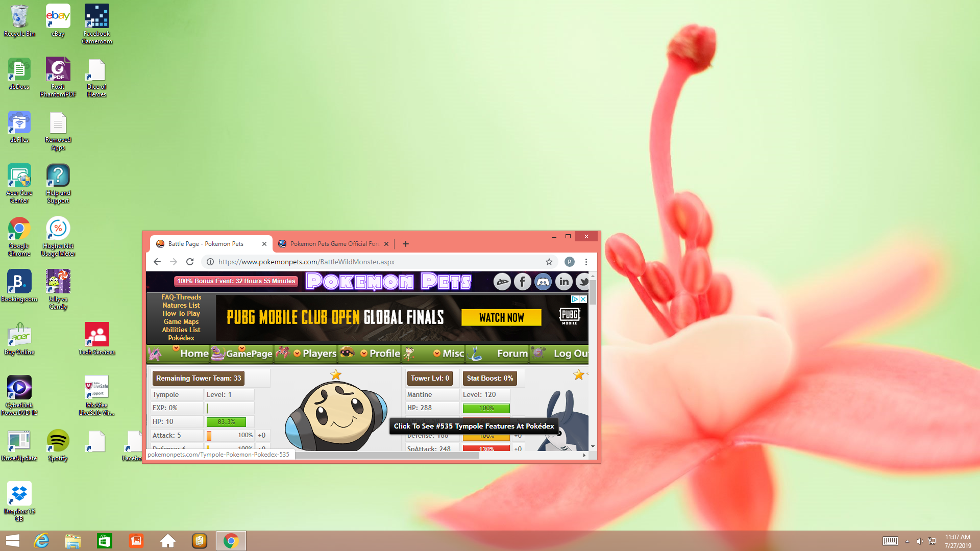
Task: Open Internet Explorer from the taskbar
Action: [x=41, y=541]
